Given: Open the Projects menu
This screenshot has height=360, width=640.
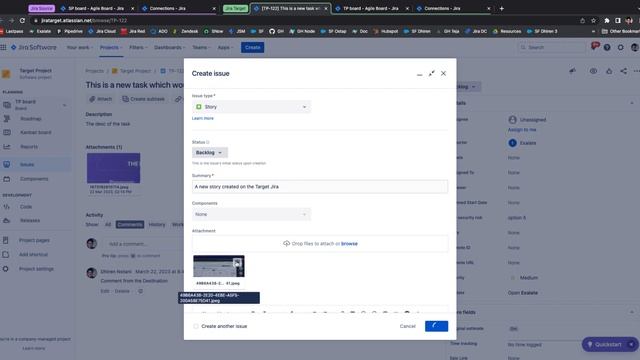Looking at the screenshot, I should [x=111, y=47].
